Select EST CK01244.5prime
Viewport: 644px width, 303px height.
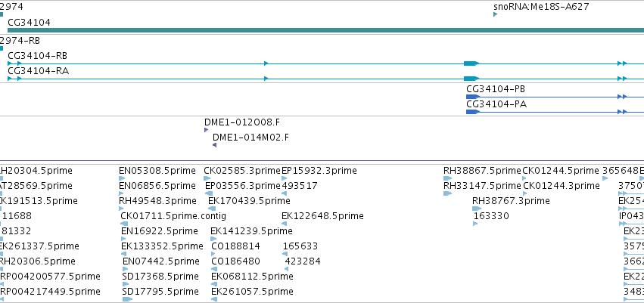561,171
